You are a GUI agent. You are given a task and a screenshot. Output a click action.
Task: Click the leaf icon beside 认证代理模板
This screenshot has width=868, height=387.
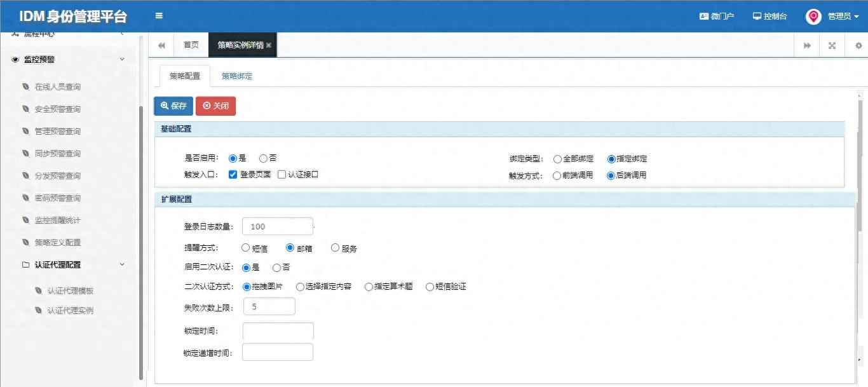[38, 290]
